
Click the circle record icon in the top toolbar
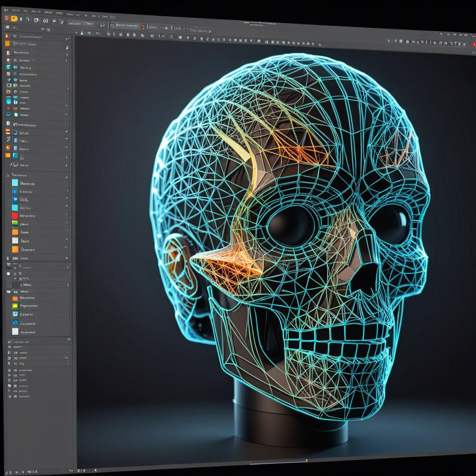(x=112, y=26)
